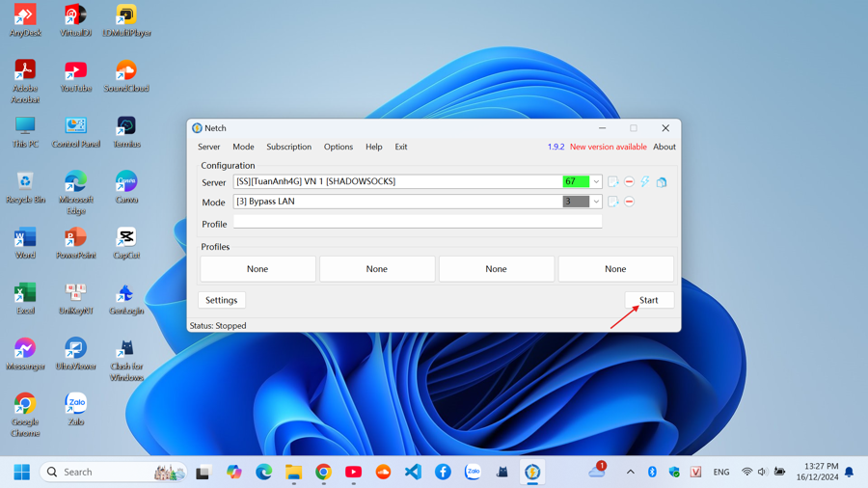This screenshot has width=868, height=488.
Task: Open the Subscription menu
Action: tap(288, 148)
